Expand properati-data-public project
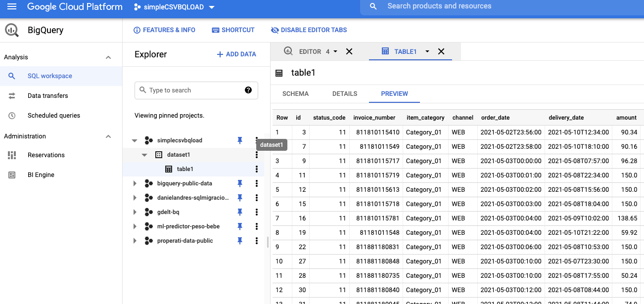Viewport: 644px width, 304px height. [x=135, y=241]
